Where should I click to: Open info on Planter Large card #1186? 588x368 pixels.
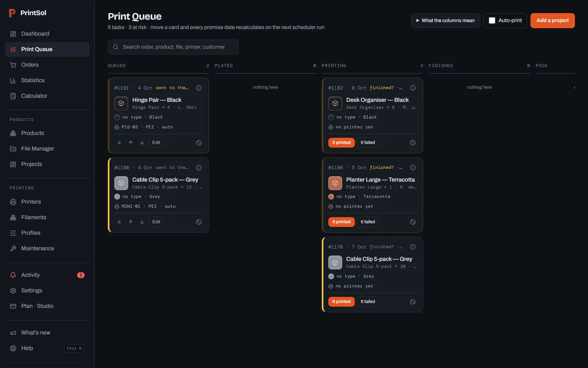coord(413,168)
